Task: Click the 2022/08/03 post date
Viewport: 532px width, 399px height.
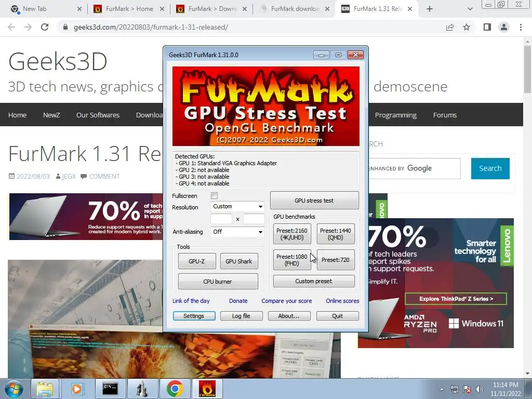Action: [33, 177]
